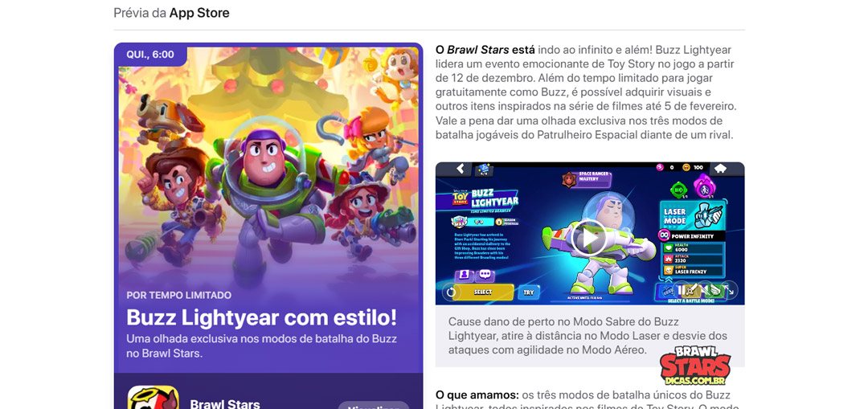
Task: Click the home icon in game screenshot
Action: (720, 168)
